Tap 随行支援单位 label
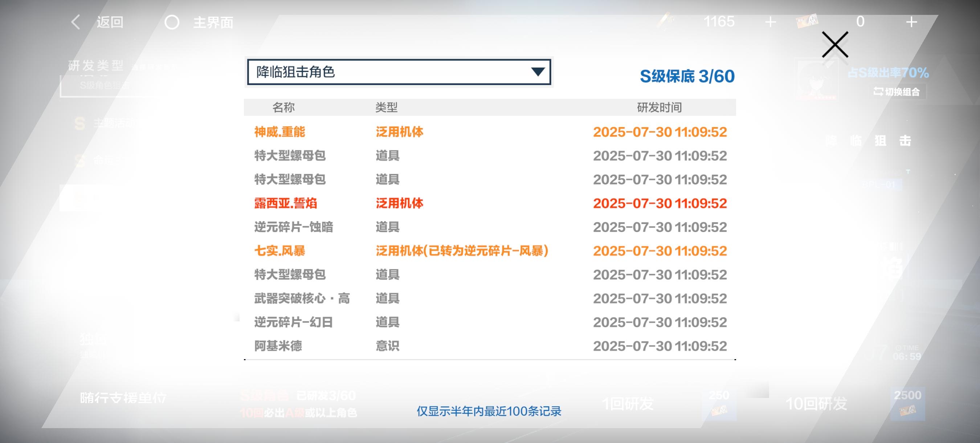The image size is (980, 443). click(x=123, y=398)
